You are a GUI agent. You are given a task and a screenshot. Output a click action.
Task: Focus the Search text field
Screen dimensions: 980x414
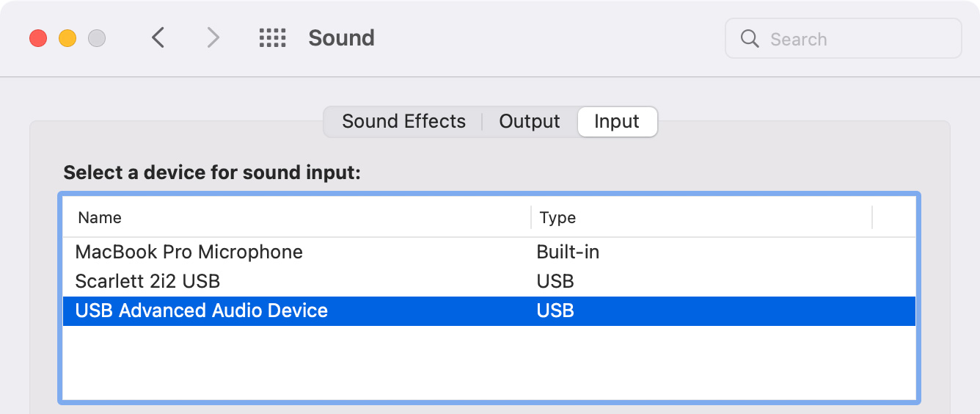[844, 38]
